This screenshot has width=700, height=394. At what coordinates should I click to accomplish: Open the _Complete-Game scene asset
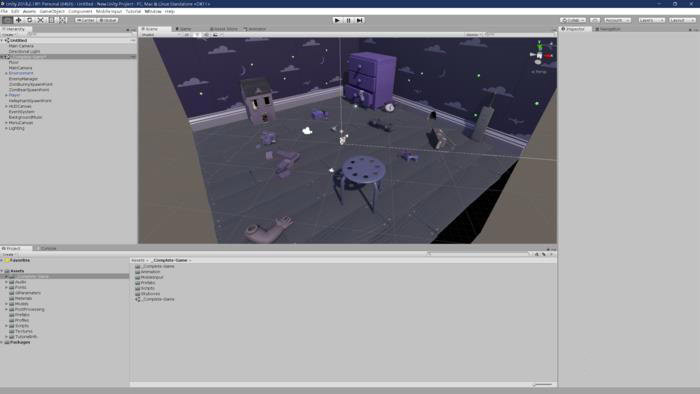[x=155, y=299]
